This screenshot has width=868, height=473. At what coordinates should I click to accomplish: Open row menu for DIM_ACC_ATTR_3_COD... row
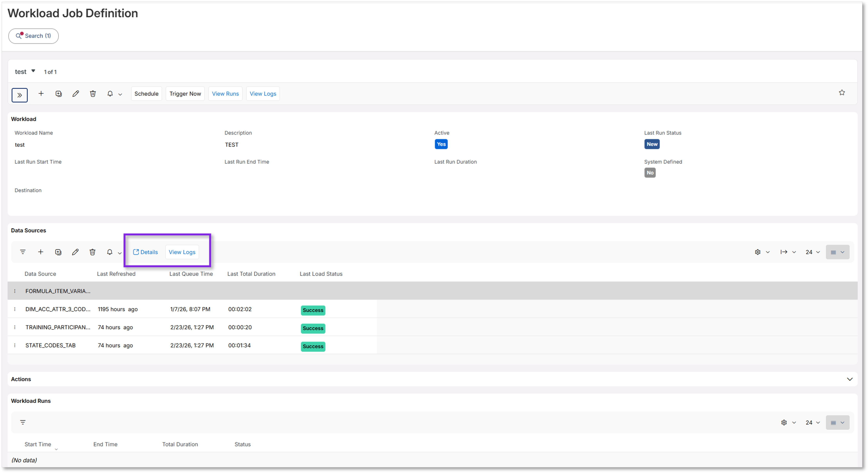coord(15,309)
